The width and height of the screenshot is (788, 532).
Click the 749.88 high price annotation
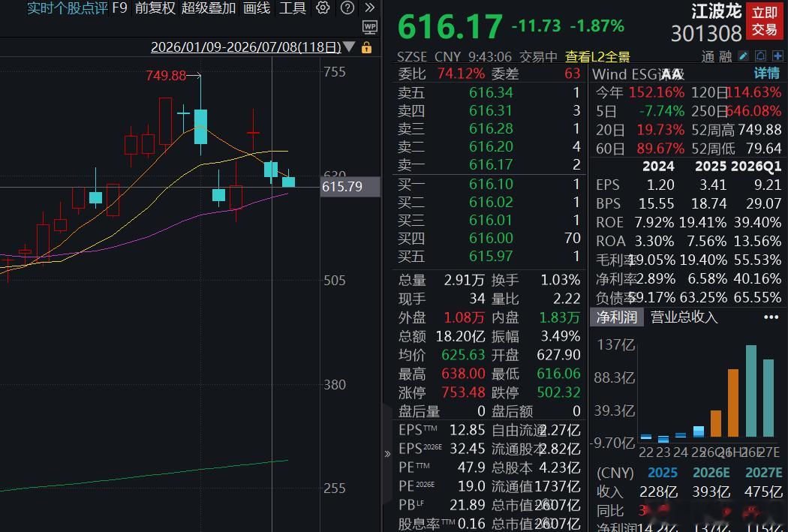pos(166,75)
